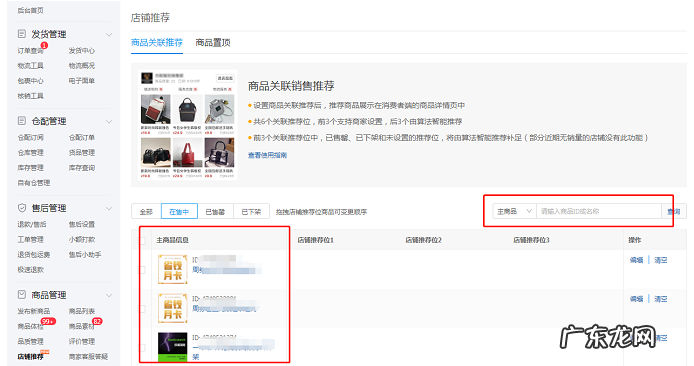The width and height of the screenshot is (694, 366).
Task: Open 仓配订阅 in the sidebar
Action: point(31,137)
